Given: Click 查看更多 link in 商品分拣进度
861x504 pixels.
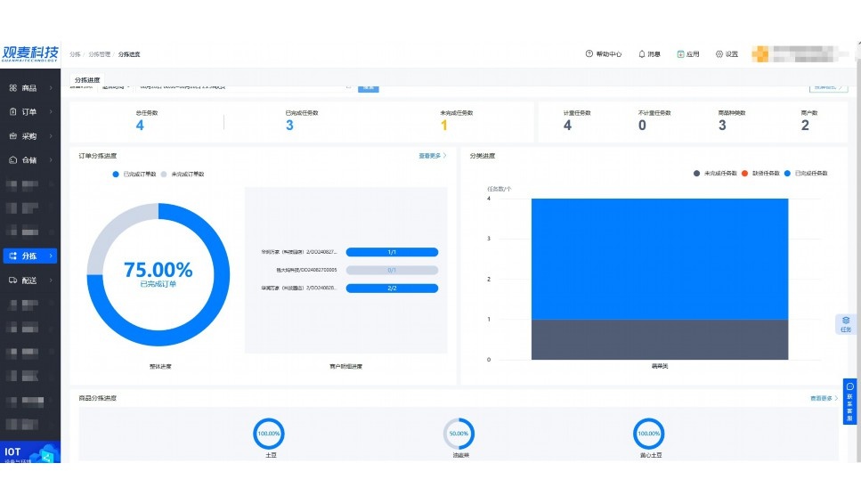Looking at the screenshot, I should (824, 398).
